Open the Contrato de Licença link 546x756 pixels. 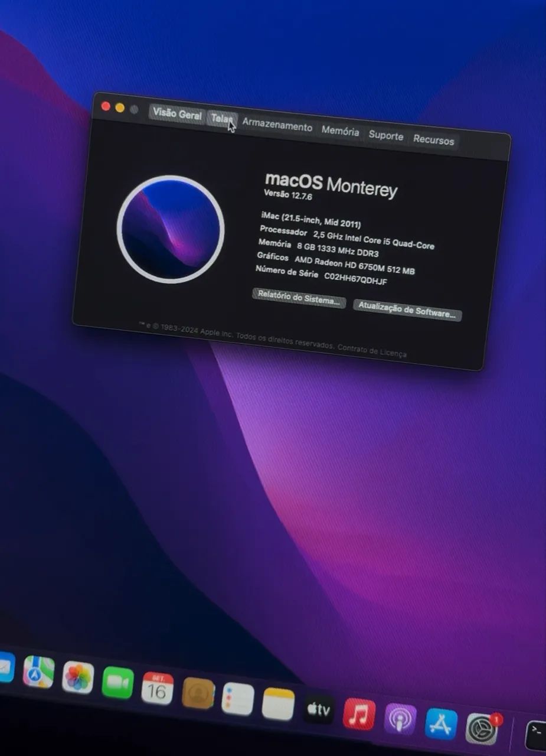pos(372,350)
